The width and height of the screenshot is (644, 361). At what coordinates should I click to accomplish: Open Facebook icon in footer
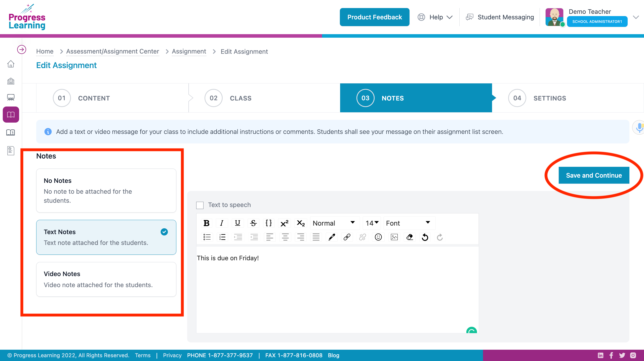coord(611,355)
